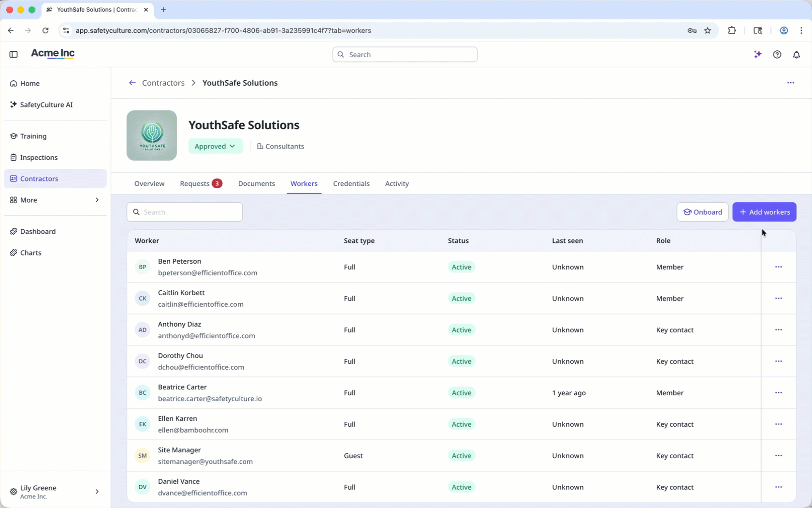Screen dimensions: 812x508
Task: Click the Last seen column header
Action: point(567,240)
